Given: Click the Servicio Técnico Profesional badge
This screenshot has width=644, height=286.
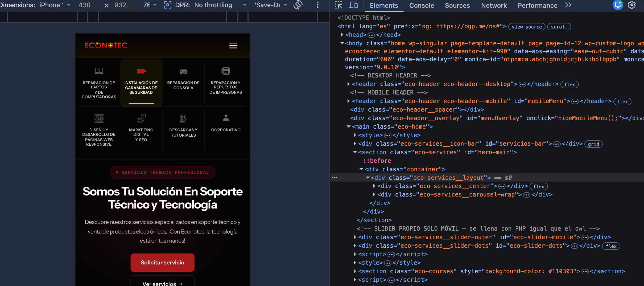Looking at the screenshot, I should coord(162,172).
